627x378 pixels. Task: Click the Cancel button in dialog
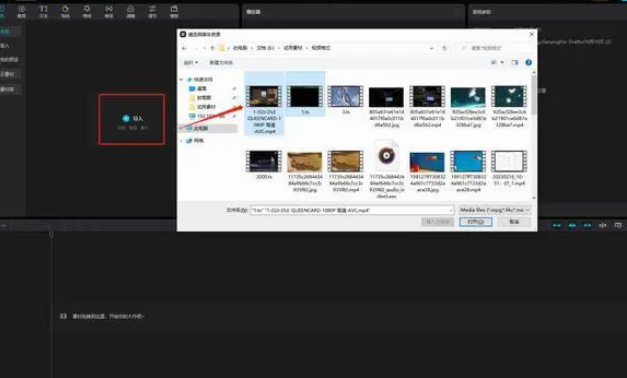[x=514, y=222]
